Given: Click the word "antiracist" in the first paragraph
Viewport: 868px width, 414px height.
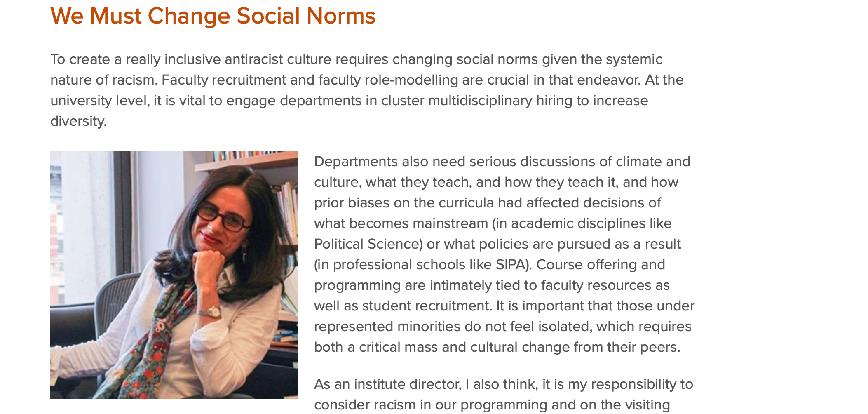Looking at the screenshot, I should tap(253, 59).
